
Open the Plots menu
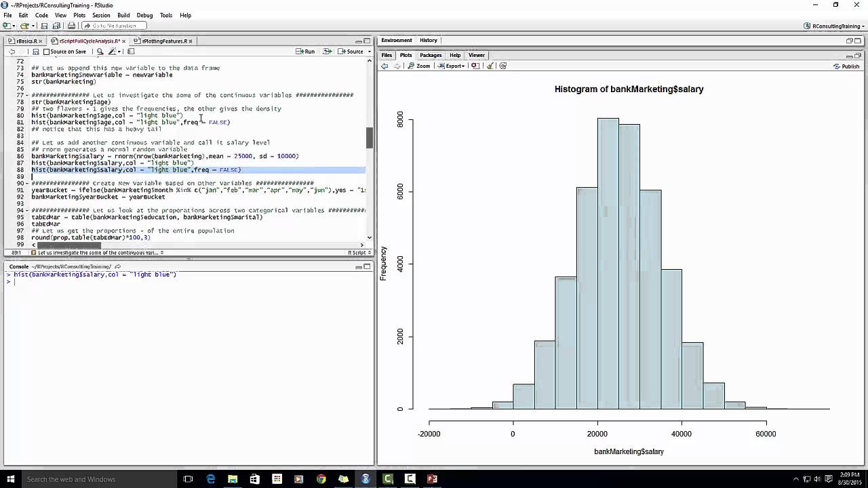coord(79,15)
